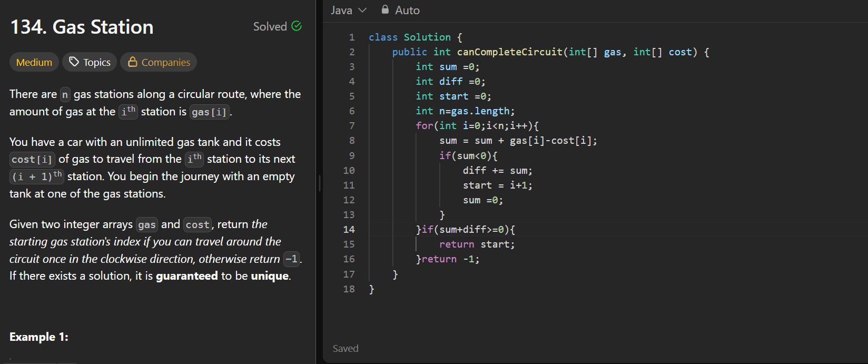
Task: Click the code line 'int n=gas.length;'
Action: pos(465,111)
